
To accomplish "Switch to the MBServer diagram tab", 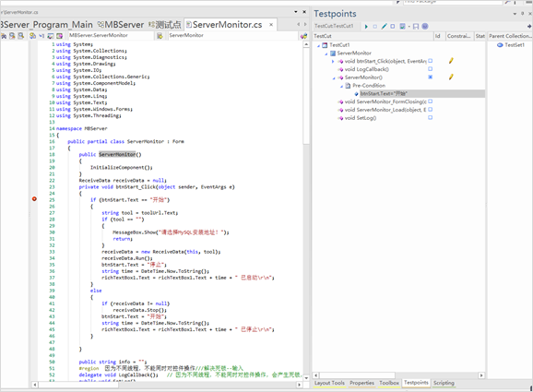I will [121, 25].
